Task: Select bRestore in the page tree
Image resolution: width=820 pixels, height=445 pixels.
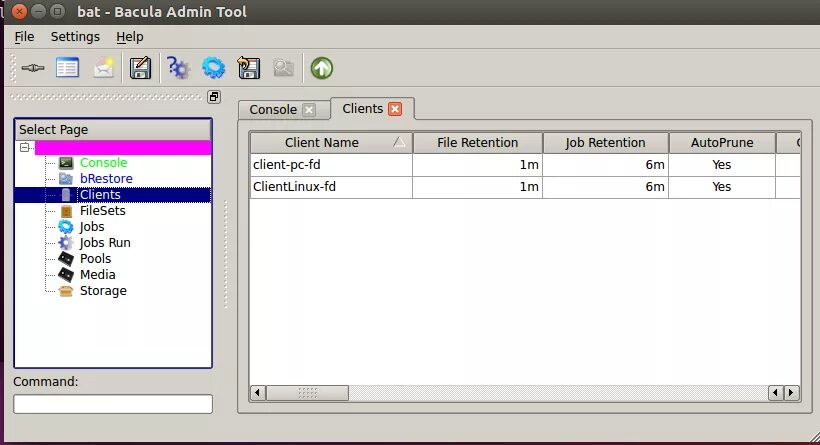Action: coord(106,179)
